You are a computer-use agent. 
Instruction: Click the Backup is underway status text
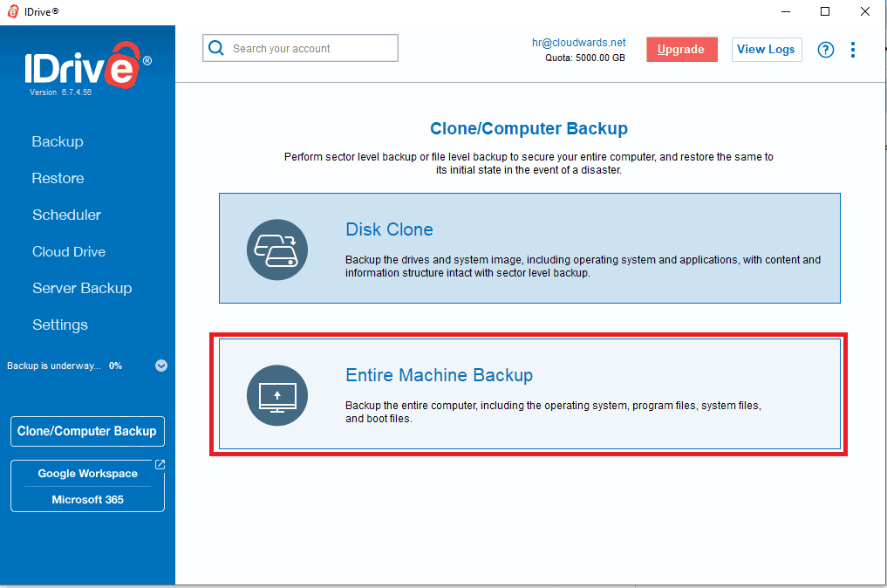54,366
